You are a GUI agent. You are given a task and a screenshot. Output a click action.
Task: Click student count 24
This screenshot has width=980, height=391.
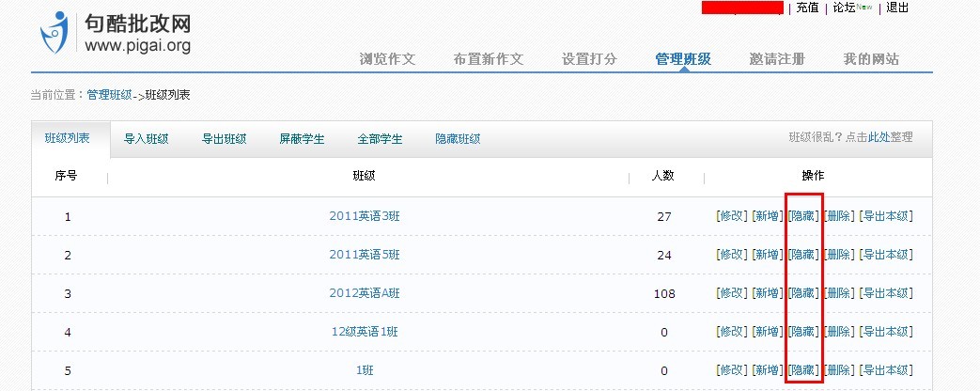(x=663, y=256)
